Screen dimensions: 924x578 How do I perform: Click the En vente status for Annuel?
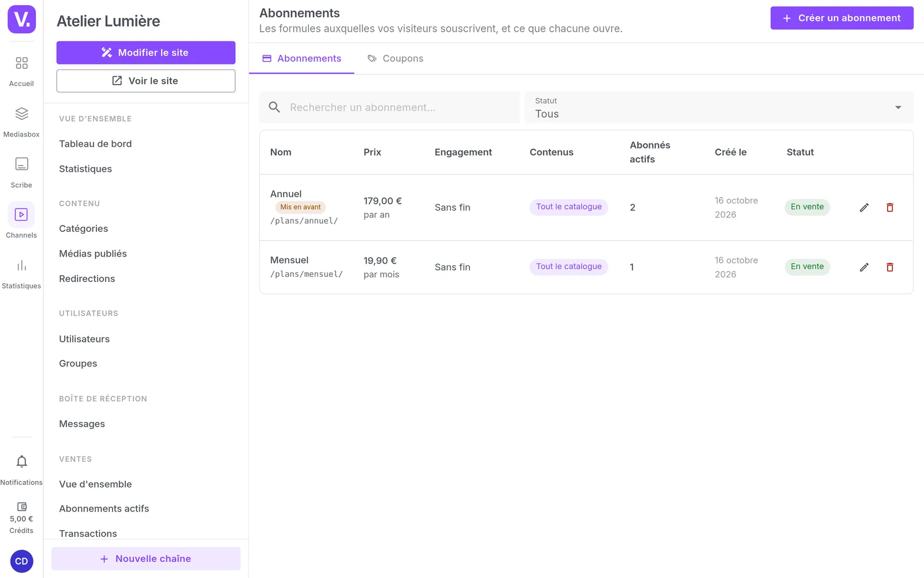pyautogui.click(x=807, y=207)
